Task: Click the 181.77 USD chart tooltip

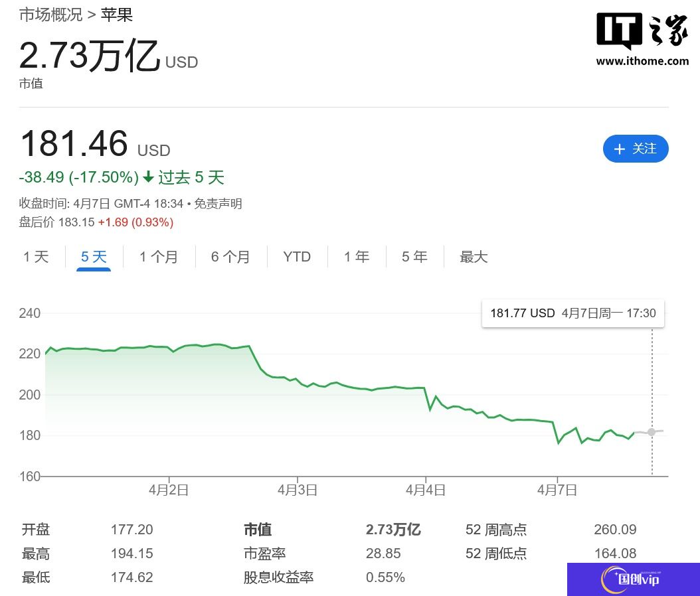Action: pos(573,313)
